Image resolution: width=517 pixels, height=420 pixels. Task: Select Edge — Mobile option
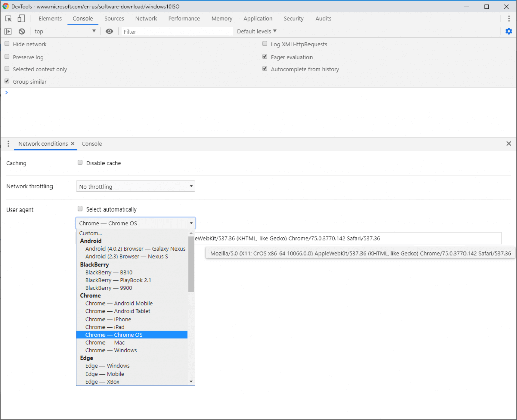[132, 374]
